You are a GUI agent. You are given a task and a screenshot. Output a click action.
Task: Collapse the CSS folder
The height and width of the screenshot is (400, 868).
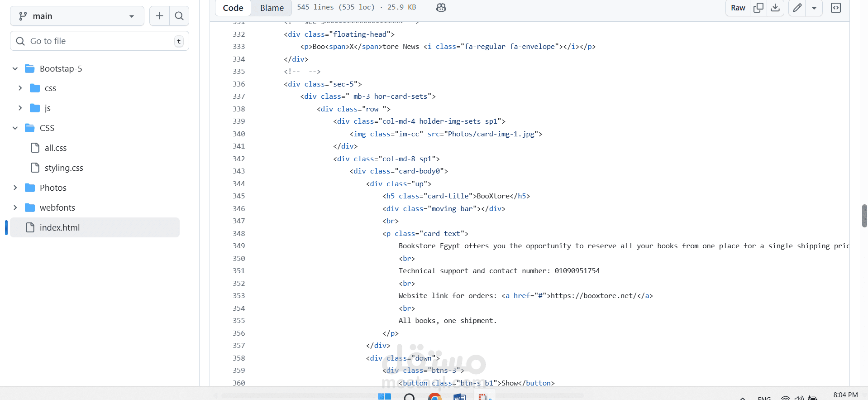pyautogui.click(x=15, y=128)
